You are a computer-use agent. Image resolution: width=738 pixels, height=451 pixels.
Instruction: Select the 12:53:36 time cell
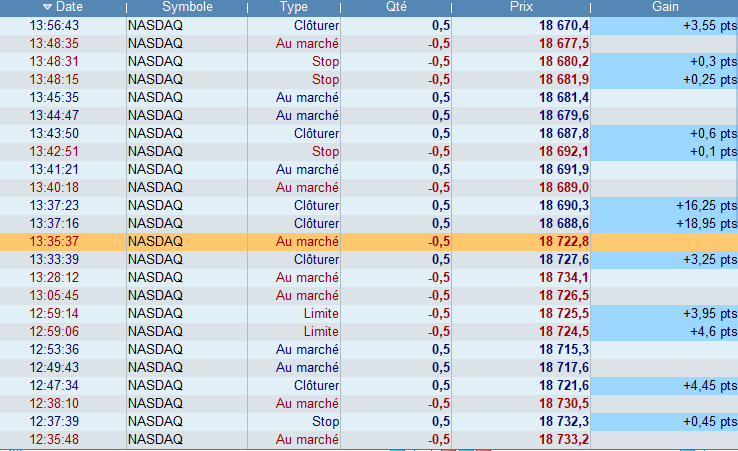point(54,349)
